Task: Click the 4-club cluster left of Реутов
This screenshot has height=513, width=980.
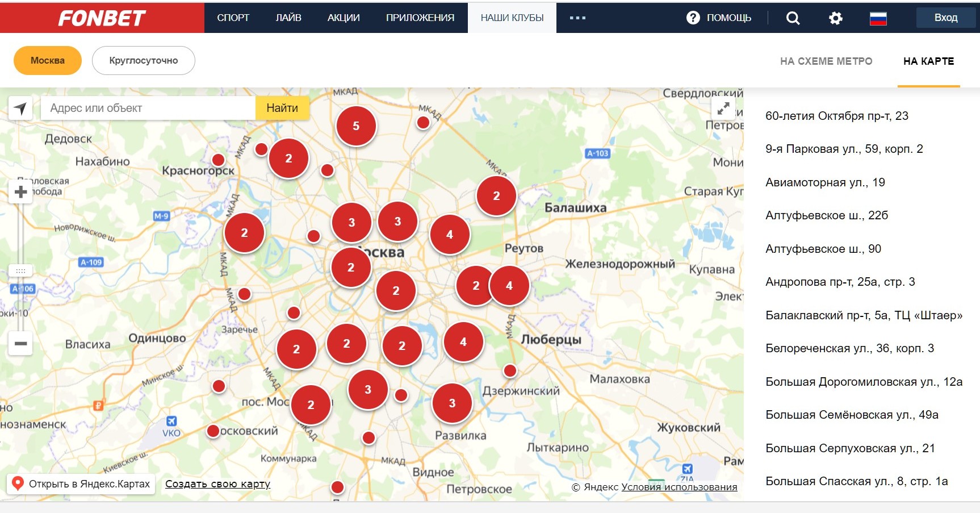Action: point(450,235)
